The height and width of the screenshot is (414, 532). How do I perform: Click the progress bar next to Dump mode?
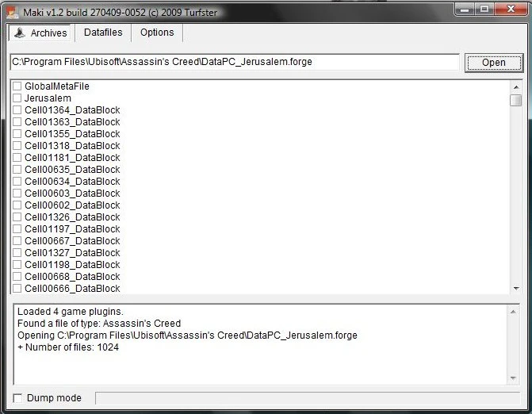[x=308, y=398]
